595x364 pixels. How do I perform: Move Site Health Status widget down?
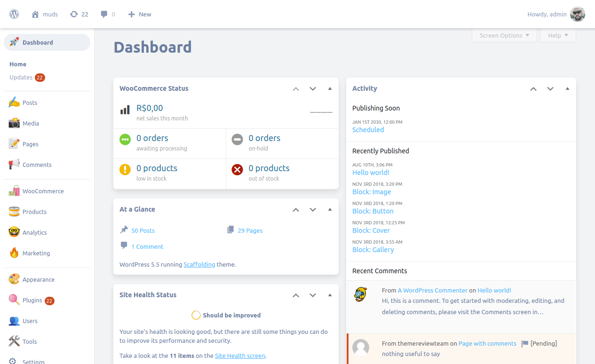tap(313, 295)
